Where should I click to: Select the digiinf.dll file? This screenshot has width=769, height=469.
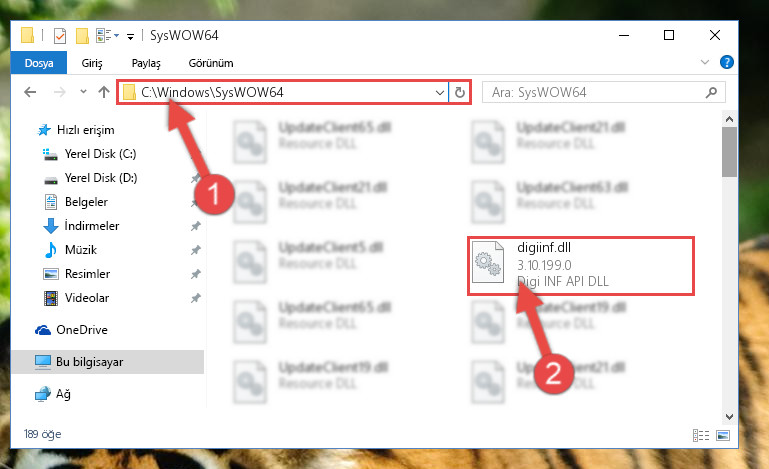pyautogui.click(x=581, y=265)
